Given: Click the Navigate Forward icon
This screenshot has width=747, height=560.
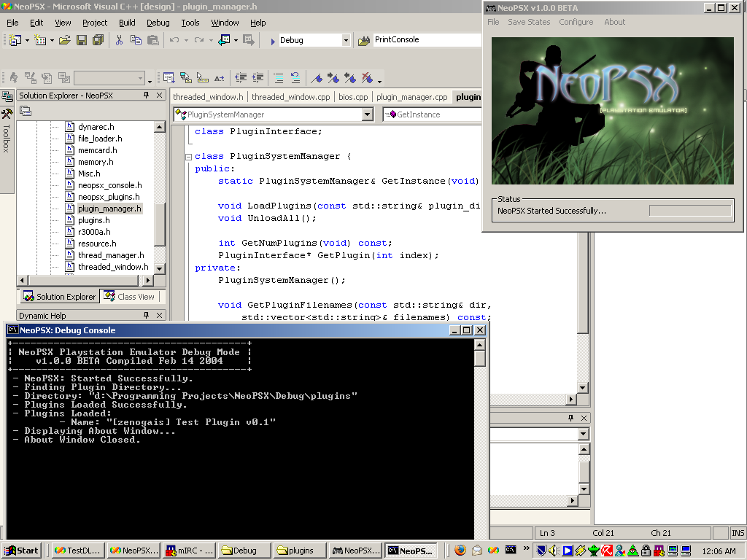Looking at the screenshot, I should 249,41.
